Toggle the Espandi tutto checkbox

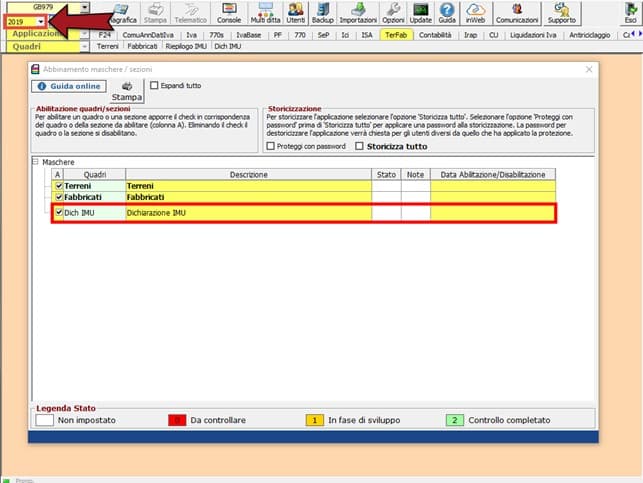tap(154, 85)
